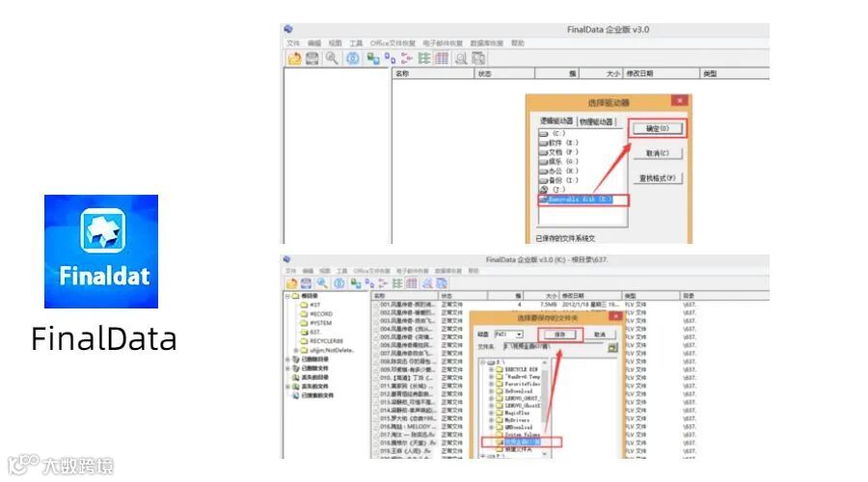Click the magnifier Find icon in lower window toolbar
The width and height of the screenshot is (868, 482).
click(x=322, y=283)
